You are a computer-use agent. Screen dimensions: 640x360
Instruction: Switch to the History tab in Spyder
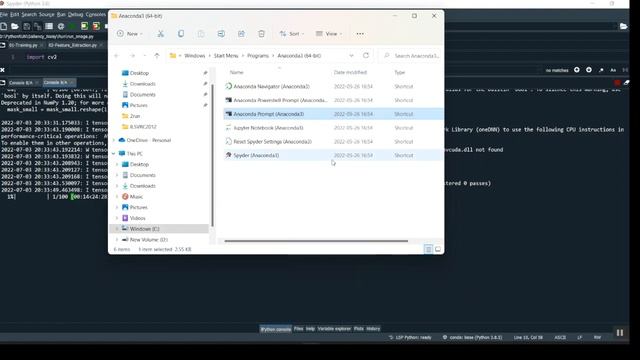click(373, 329)
